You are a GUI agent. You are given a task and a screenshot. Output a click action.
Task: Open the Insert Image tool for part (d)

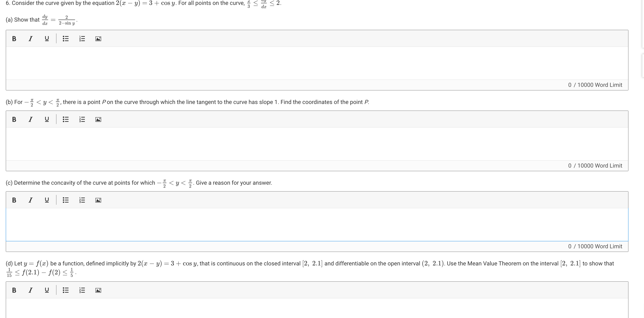98,290
